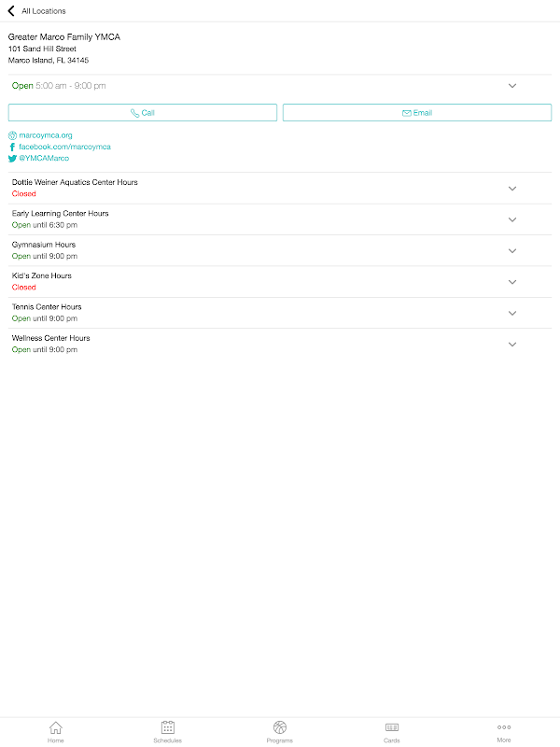Expand Wellness Center Hours chevron
Screen dimensions: 560x747
pos(512,345)
